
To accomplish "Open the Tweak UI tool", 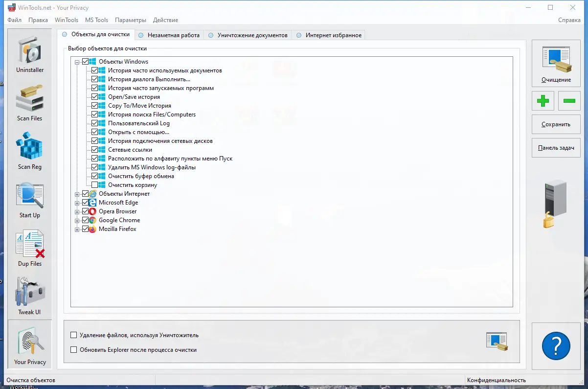I will coord(30,295).
